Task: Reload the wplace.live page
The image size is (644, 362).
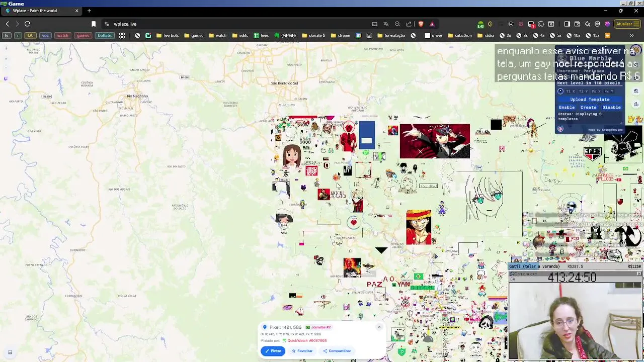Action: pyautogui.click(x=27, y=24)
